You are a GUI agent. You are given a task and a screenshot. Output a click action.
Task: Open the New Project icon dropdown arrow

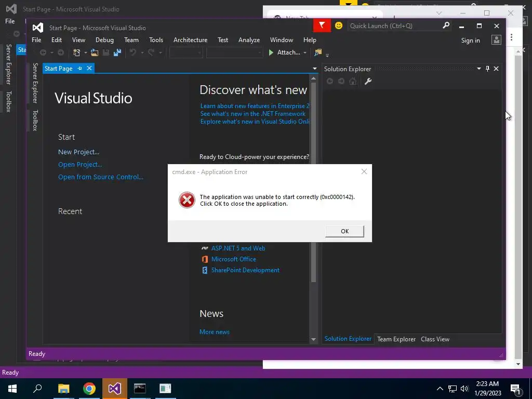(86, 53)
